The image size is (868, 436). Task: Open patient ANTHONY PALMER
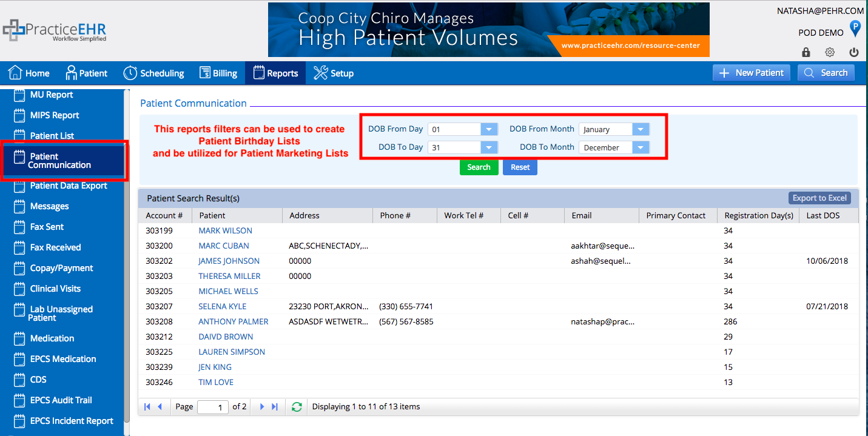[234, 321]
